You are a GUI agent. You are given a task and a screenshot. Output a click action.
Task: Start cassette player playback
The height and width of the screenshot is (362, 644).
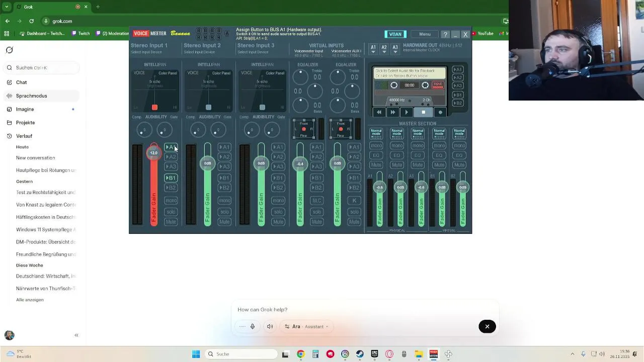[407, 112]
